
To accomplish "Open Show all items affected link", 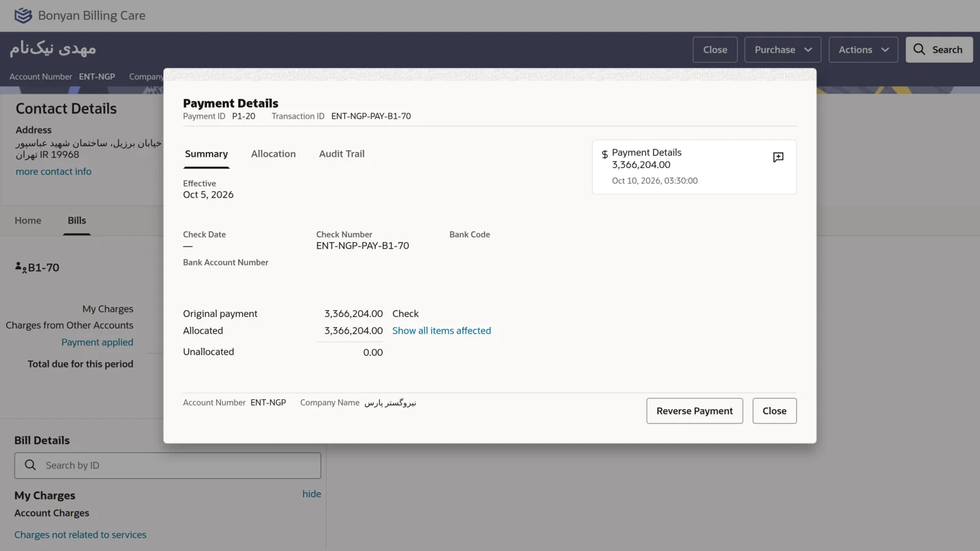I will coord(442,331).
